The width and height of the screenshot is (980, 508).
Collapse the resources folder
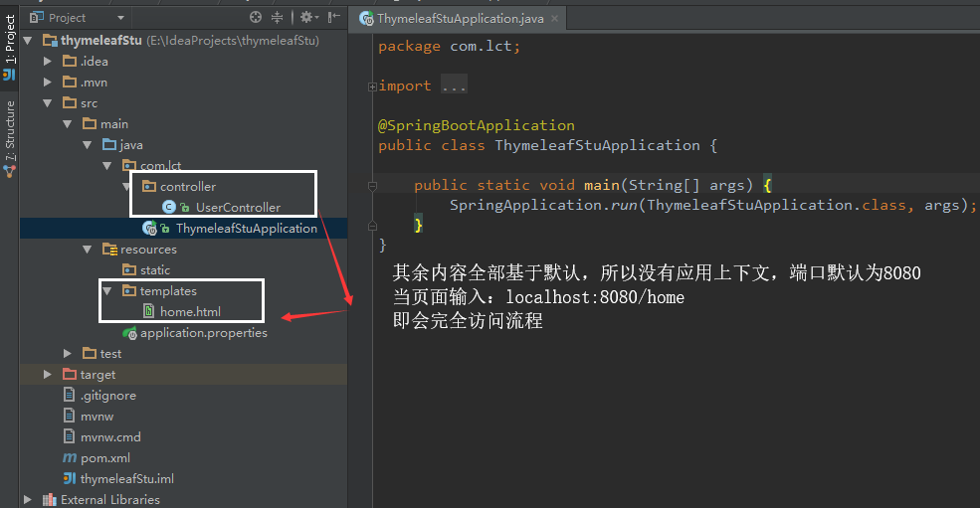click(88, 250)
